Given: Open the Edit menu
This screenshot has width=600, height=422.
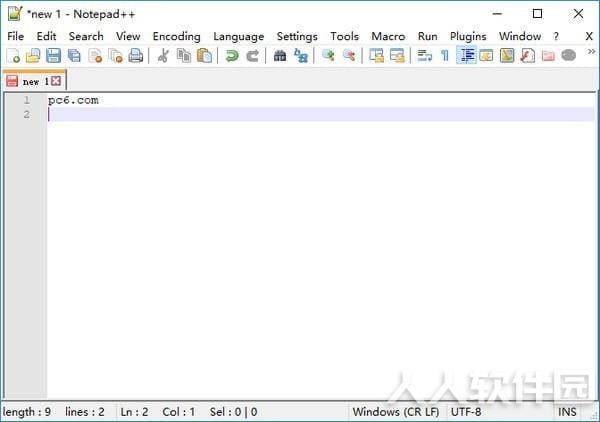Looking at the screenshot, I should (x=46, y=36).
